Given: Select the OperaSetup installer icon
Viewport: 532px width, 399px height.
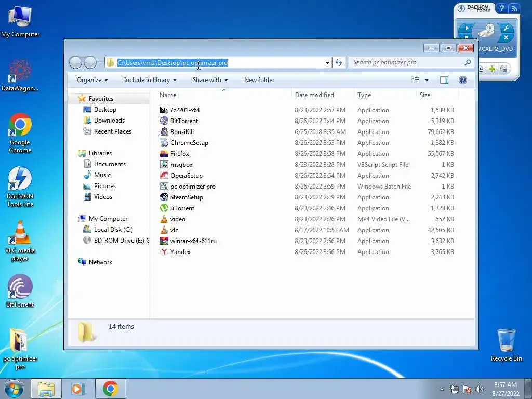Looking at the screenshot, I should pyautogui.click(x=164, y=176).
